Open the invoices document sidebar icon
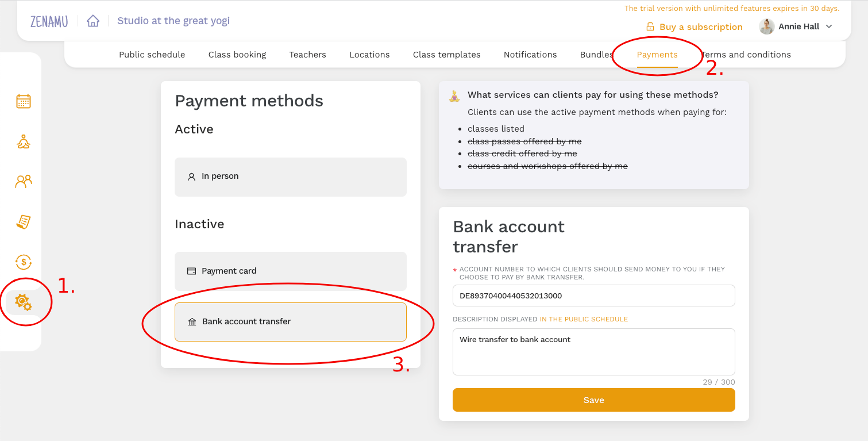Screen dimensions: 868x441 pyautogui.click(x=24, y=221)
